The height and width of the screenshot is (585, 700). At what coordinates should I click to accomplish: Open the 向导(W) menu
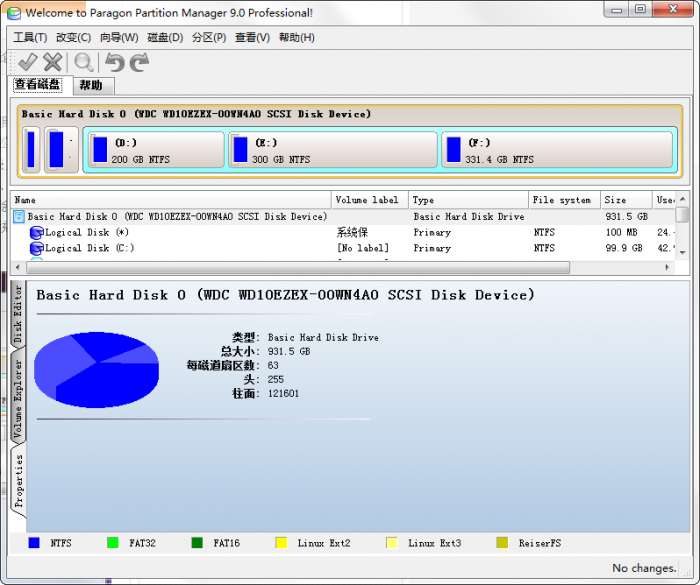119,38
